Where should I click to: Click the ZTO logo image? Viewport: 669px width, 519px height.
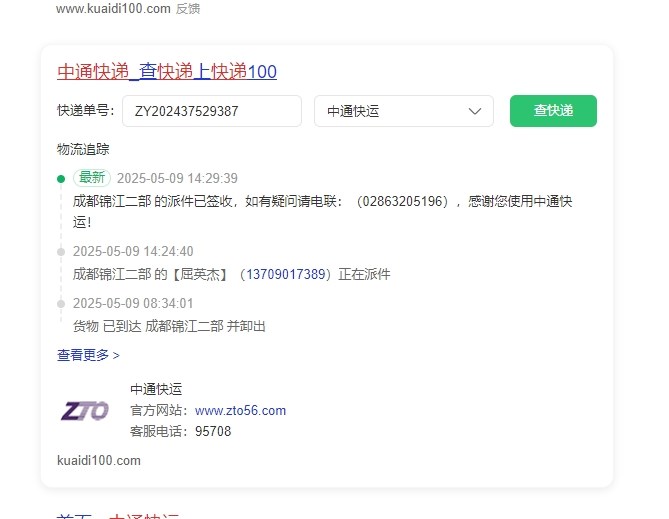point(84,411)
